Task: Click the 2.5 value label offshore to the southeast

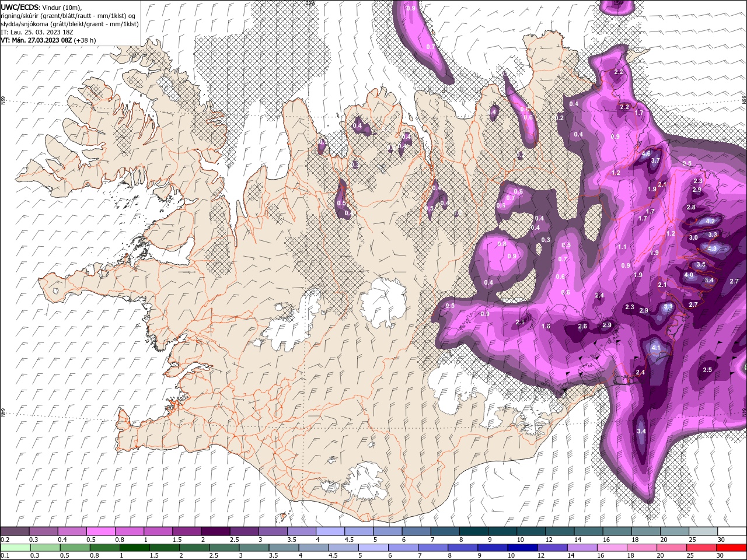Action: point(707,370)
